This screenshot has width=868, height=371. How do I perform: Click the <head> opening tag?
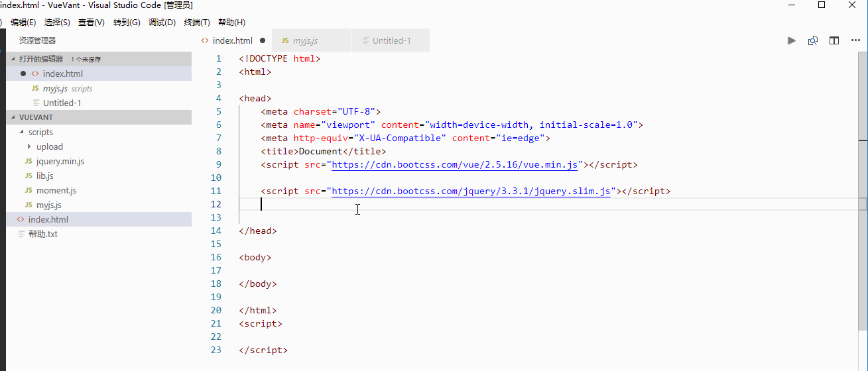255,98
